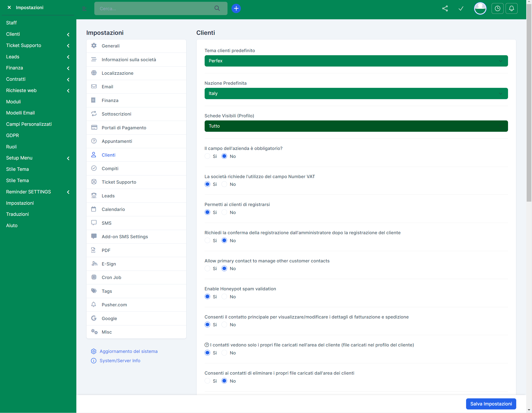Open the notifications bell icon
This screenshot has width=532, height=413.
[511, 8]
